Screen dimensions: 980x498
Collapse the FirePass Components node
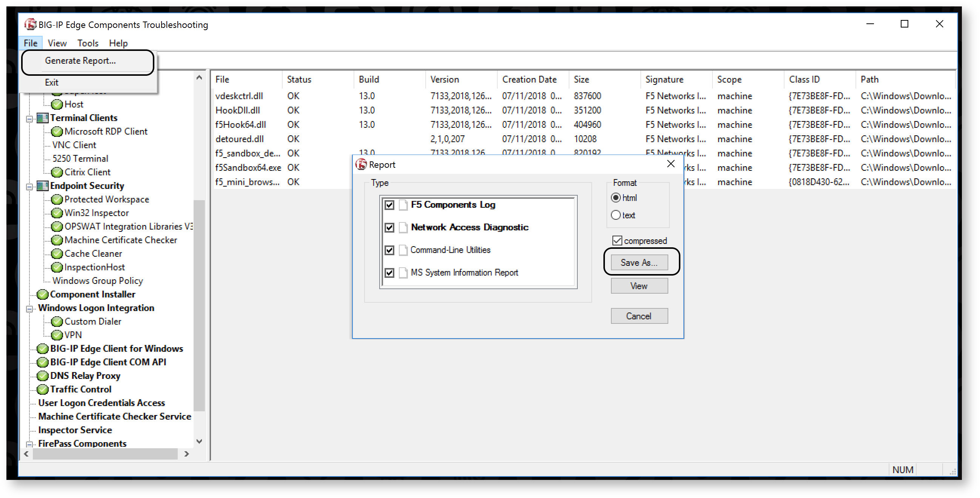[29, 444]
